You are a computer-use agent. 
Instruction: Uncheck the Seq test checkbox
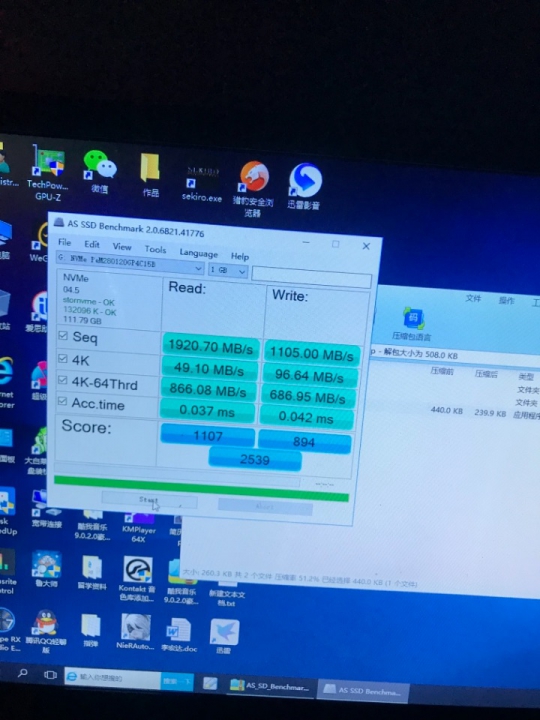tap(63, 336)
